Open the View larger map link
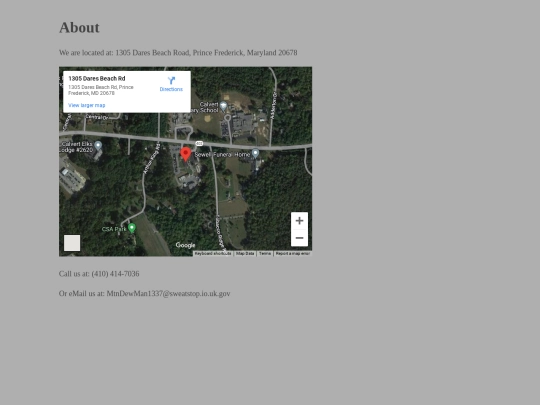The image size is (540, 405). 87,105
